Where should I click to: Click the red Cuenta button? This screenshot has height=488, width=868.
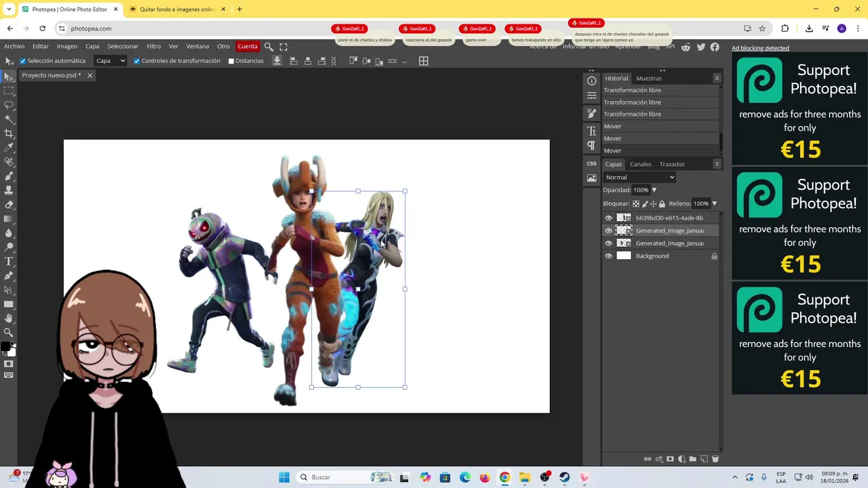(247, 47)
